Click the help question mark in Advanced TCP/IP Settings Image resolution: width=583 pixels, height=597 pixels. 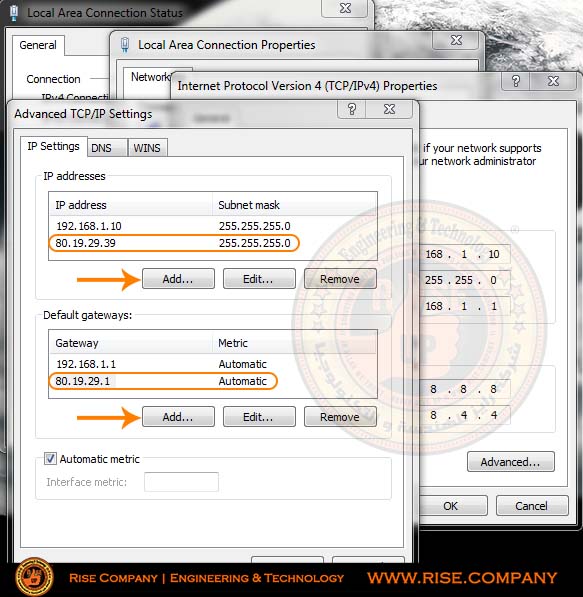point(352,110)
